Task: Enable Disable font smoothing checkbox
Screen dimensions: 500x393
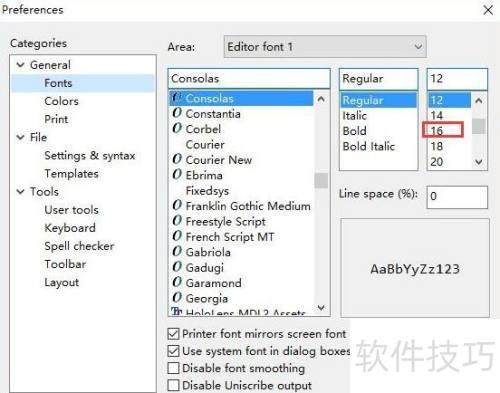Action: (x=173, y=368)
